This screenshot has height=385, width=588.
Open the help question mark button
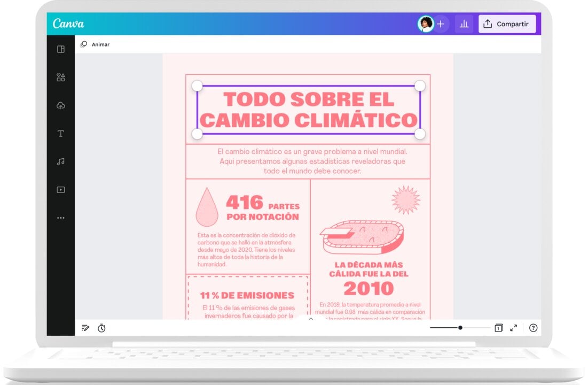533,328
